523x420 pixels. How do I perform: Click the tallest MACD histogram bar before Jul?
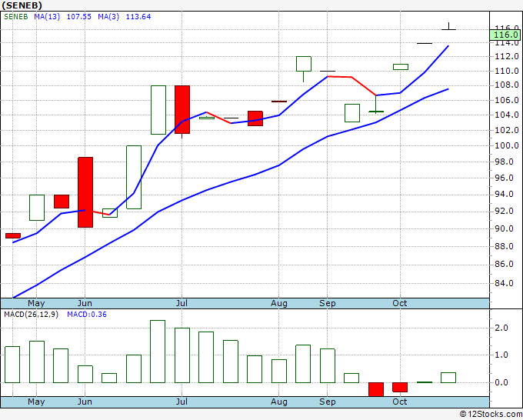pos(158,352)
